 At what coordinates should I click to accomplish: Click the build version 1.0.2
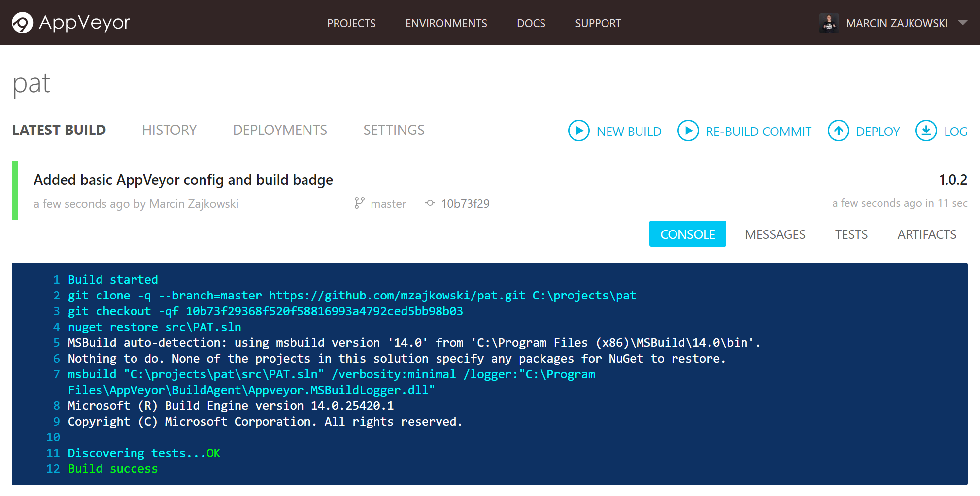tap(953, 180)
